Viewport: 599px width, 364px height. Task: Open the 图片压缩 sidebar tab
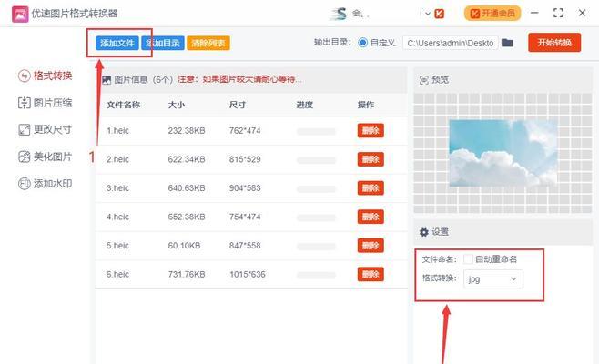pyautogui.click(x=46, y=103)
